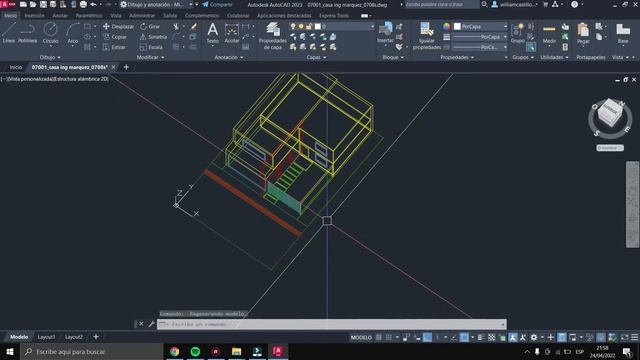The image size is (640, 360).
Task: Click the Estirar tool
Action: 114,47
